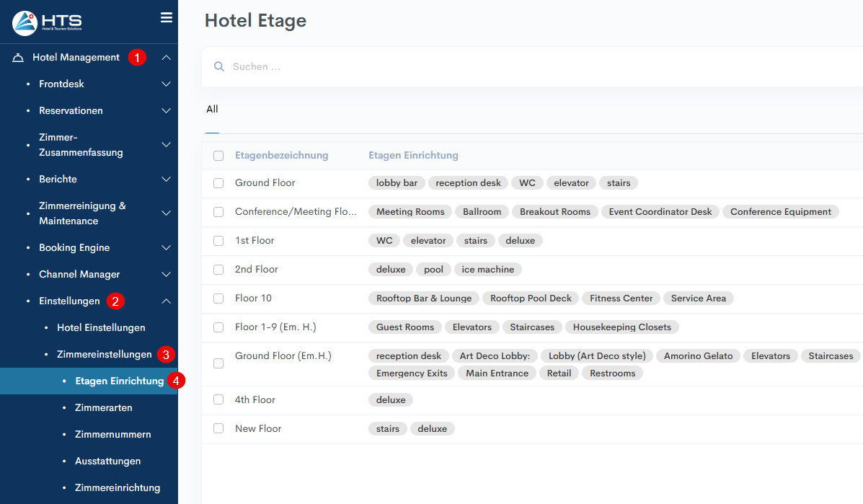Check the Ground Floor row checkbox

(x=218, y=183)
